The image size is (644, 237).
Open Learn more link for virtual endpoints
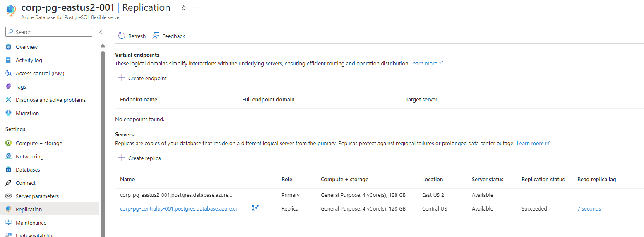click(x=427, y=64)
